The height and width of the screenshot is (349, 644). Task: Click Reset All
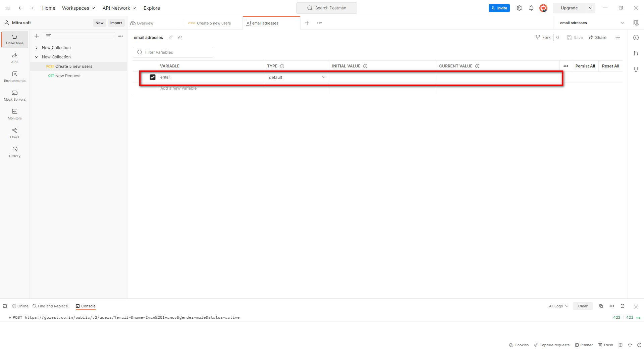(x=610, y=66)
